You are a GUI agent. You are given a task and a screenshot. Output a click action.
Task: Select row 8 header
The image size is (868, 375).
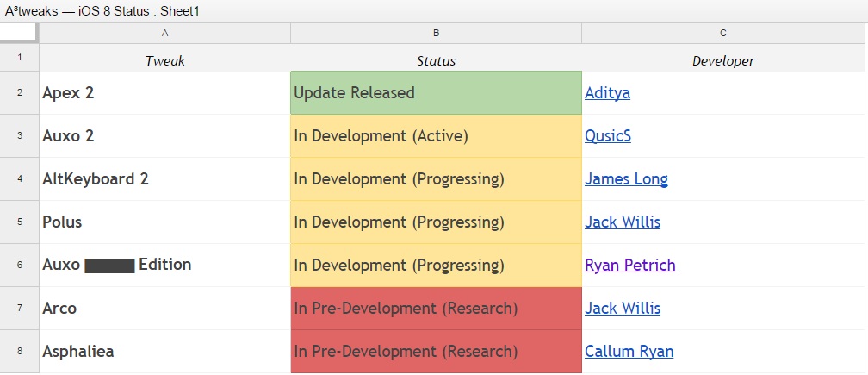point(20,351)
